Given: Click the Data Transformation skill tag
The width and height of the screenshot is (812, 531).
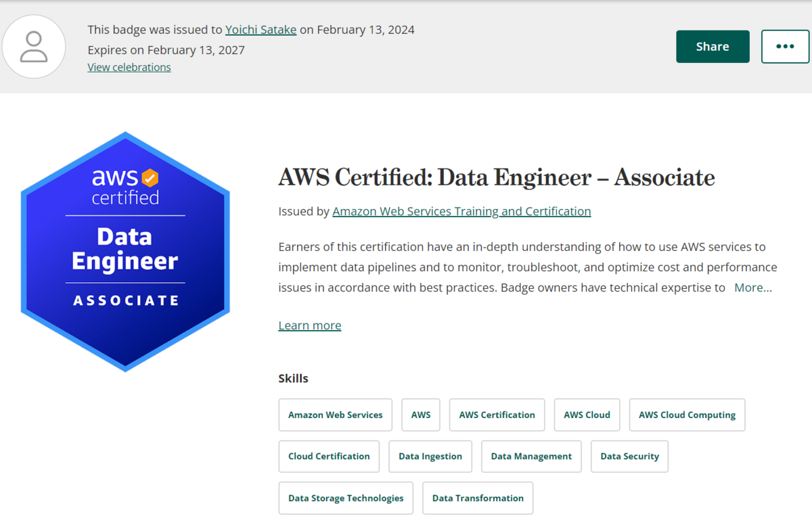Looking at the screenshot, I should point(478,498).
